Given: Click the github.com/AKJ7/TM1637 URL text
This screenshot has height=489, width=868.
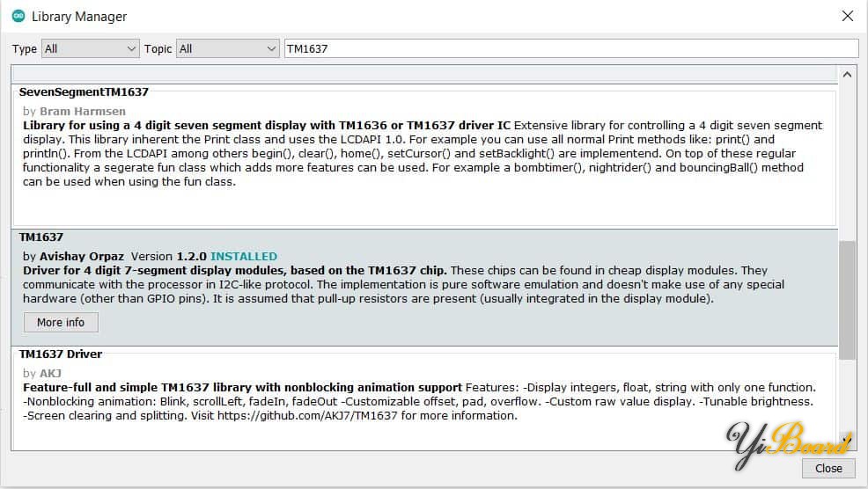Looking at the screenshot, I should [x=307, y=415].
